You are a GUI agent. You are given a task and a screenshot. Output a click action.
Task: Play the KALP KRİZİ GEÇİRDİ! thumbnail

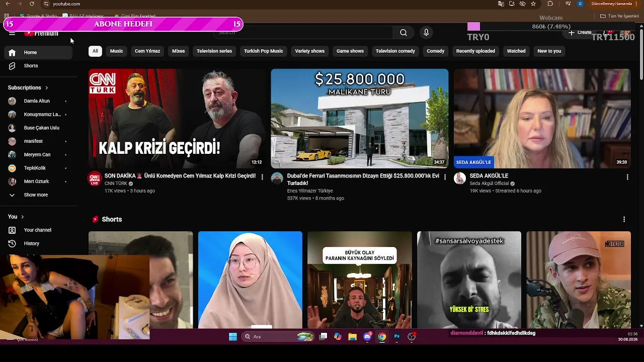177,119
